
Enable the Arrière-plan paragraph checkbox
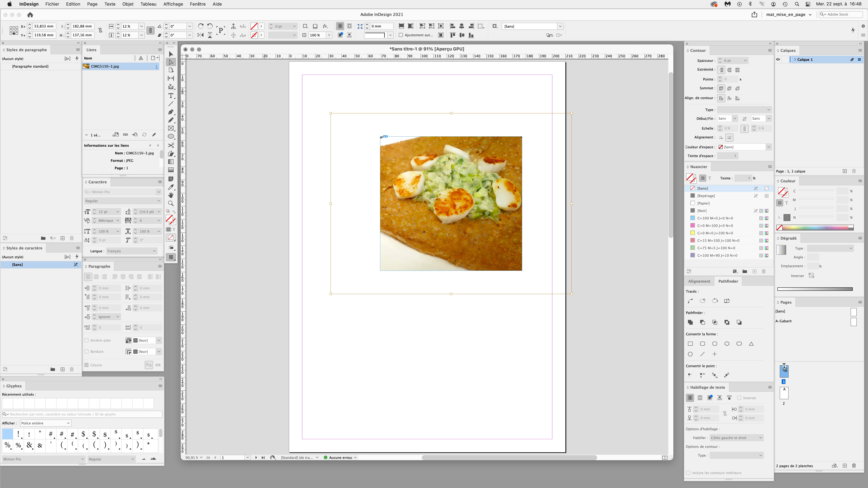pos(87,340)
